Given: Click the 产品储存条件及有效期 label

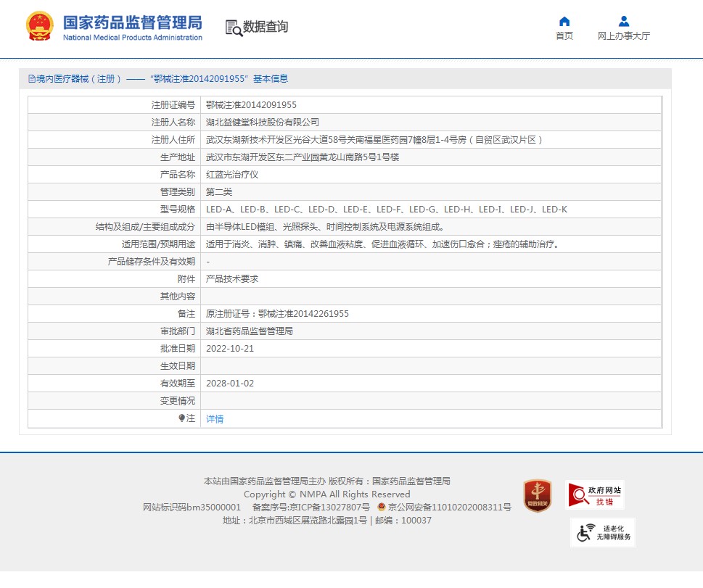Looking at the screenshot, I should click(x=152, y=262).
